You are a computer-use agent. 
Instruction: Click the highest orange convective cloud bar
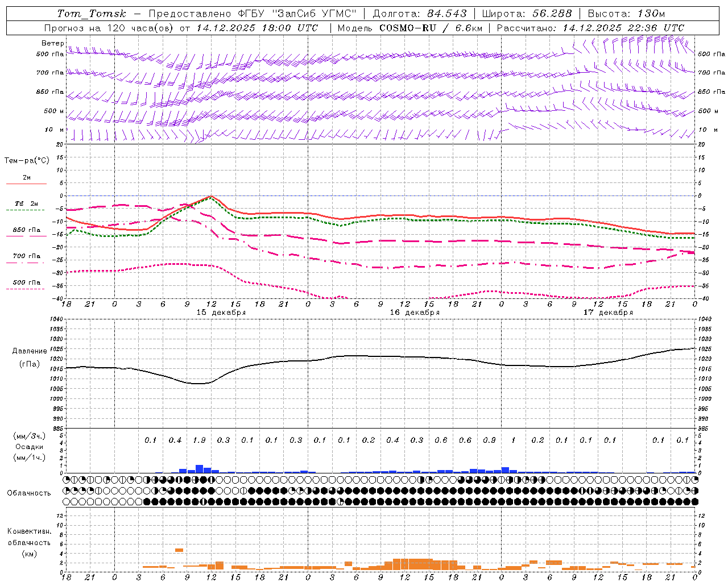click(x=179, y=550)
